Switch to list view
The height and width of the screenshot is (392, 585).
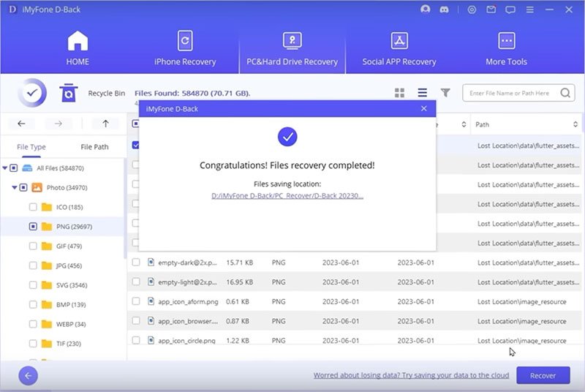coord(423,92)
